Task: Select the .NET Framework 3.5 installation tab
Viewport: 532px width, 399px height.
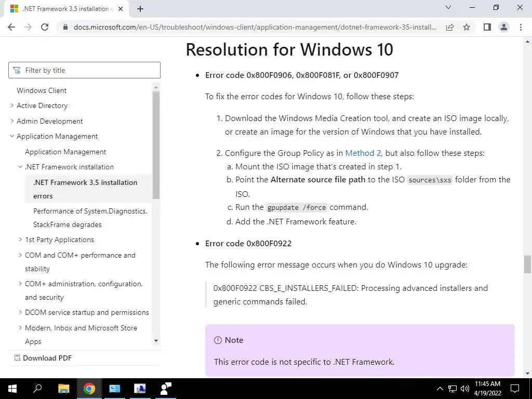Action: (x=66, y=9)
